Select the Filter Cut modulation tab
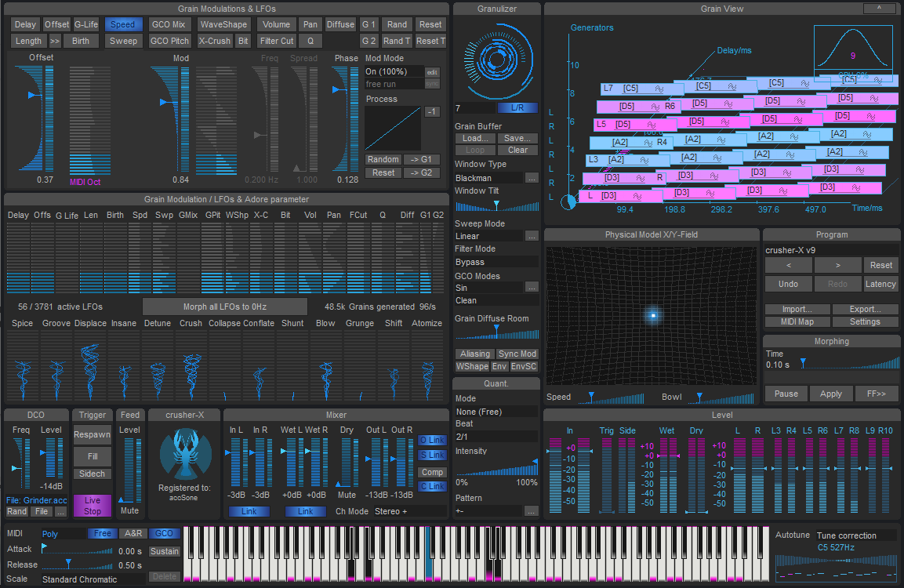904x588 pixels. (276, 41)
